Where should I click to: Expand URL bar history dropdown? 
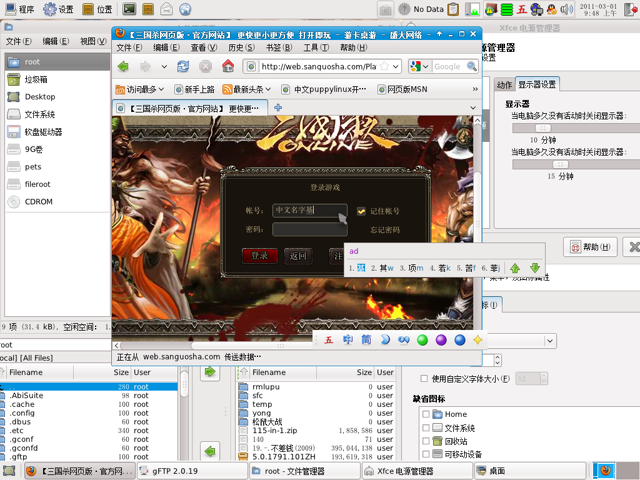coord(396,66)
